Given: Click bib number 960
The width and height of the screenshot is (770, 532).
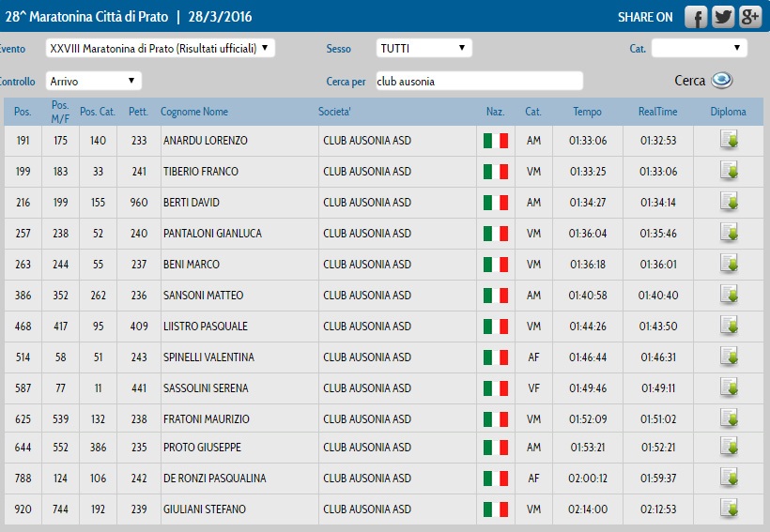Looking at the screenshot, I should (x=138, y=203).
